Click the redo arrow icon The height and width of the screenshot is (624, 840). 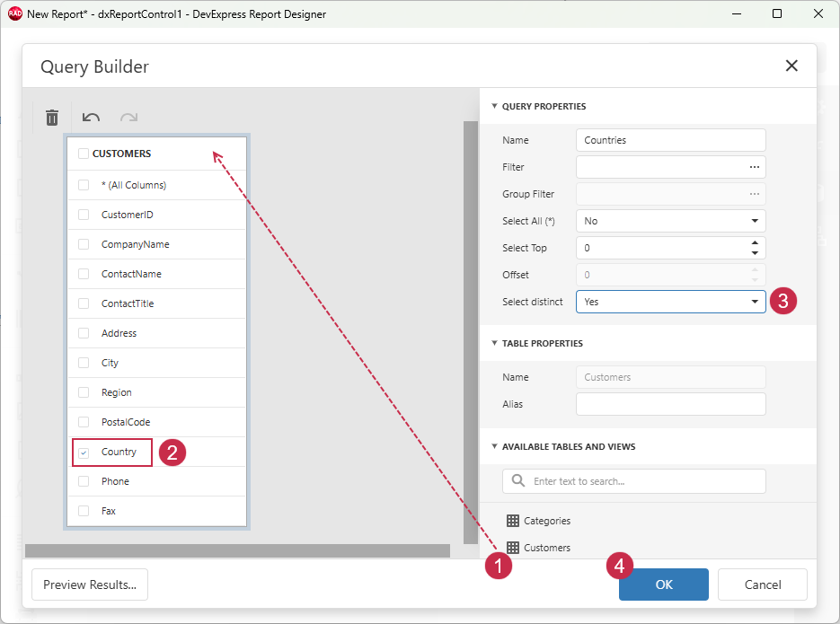pyautogui.click(x=128, y=118)
